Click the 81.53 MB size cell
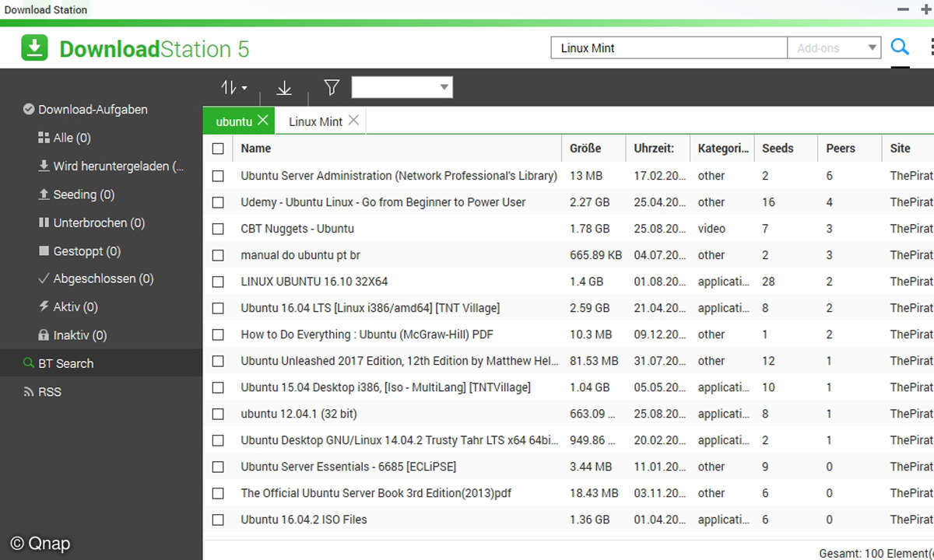This screenshot has width=934, height=560. [594, 361]
